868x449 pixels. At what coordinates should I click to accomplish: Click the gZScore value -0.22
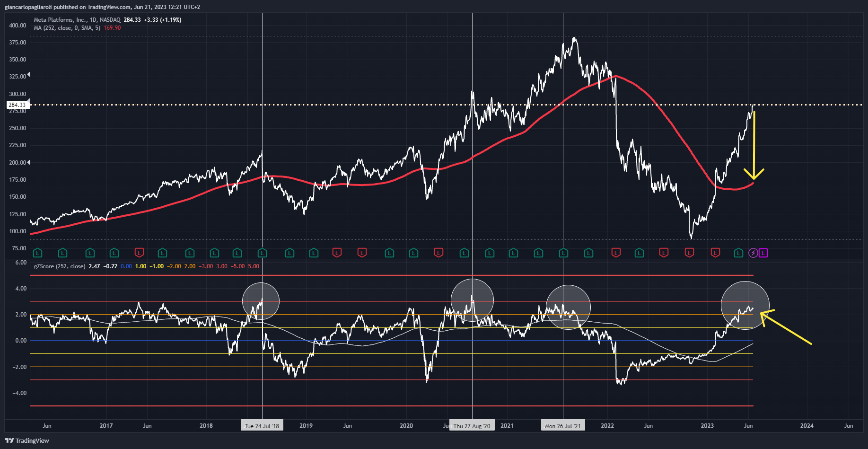(x=111, y=266)
